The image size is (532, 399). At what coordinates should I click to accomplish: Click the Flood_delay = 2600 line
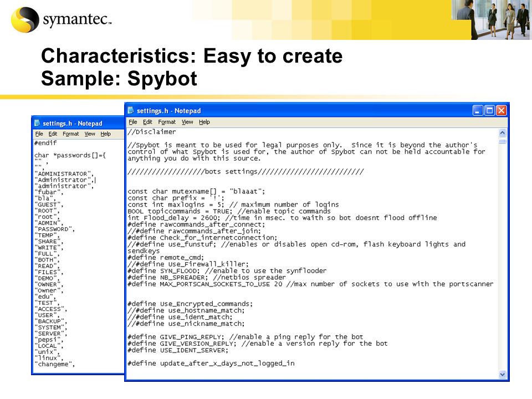(x=282, y=218)
